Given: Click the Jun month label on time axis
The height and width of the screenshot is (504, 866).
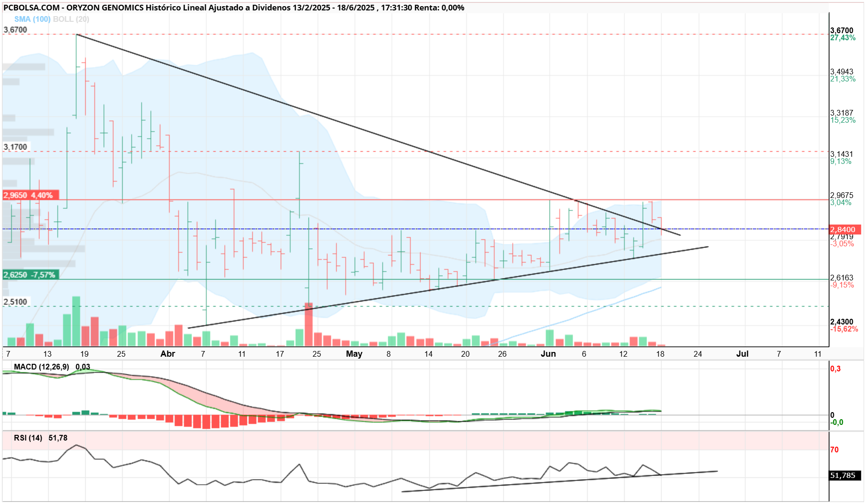Looking at the screenshot, I should point(548,354).
